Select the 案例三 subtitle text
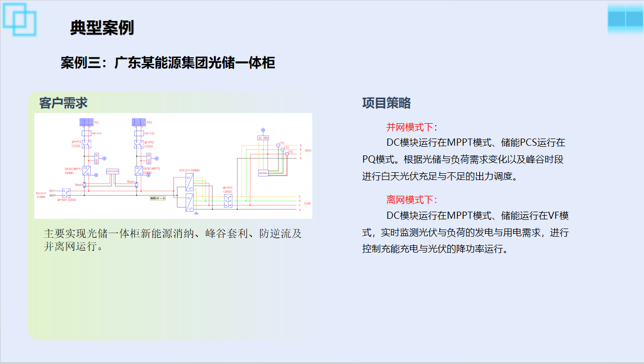644x364 pixels. point(168,63)
